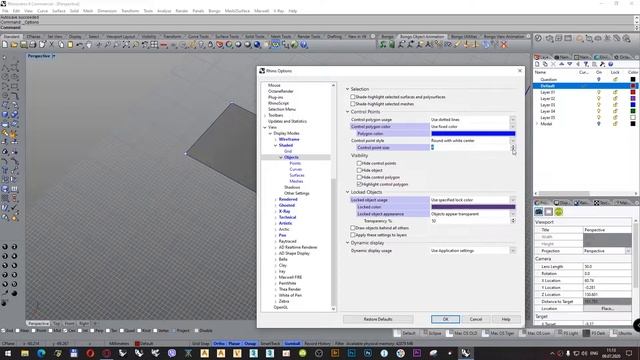The image size is (640, 360).
Task: Click the OK button in Rhino Options
Action: (445, 319)
